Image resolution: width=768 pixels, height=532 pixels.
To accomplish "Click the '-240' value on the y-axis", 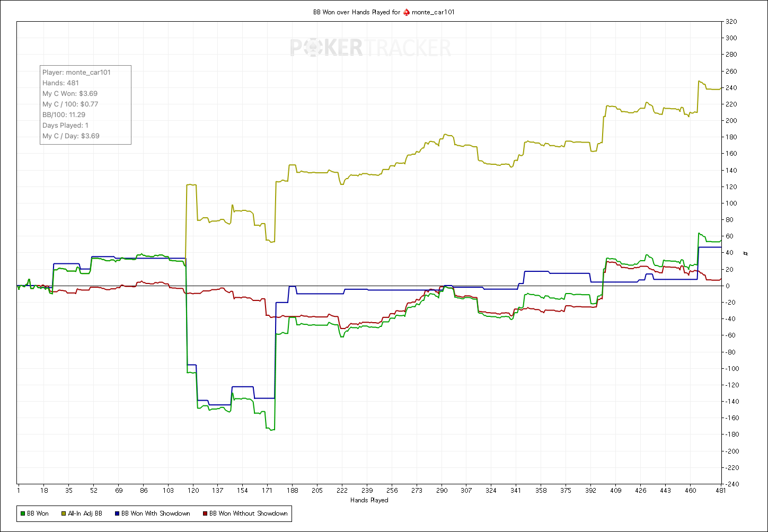I will (732, 484).
